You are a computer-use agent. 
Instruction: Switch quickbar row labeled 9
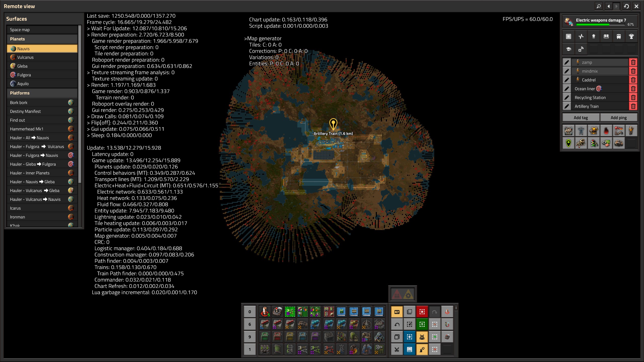click(x=250, y=337)
